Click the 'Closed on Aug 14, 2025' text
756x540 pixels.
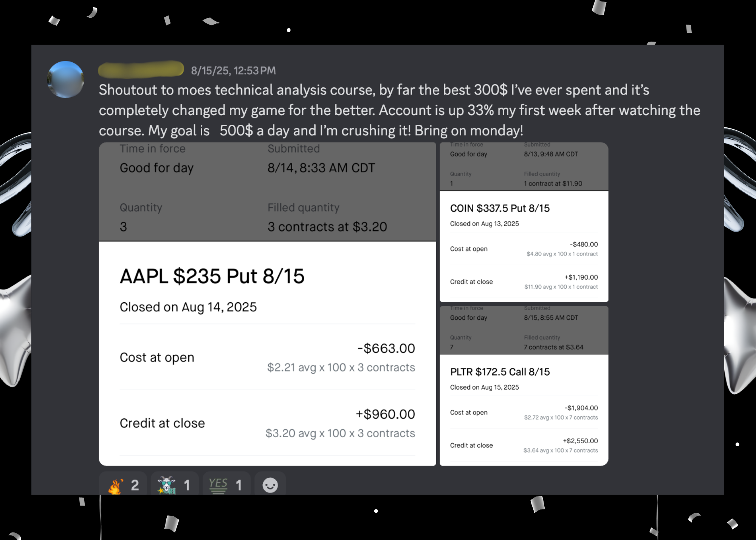pos(188,307)
